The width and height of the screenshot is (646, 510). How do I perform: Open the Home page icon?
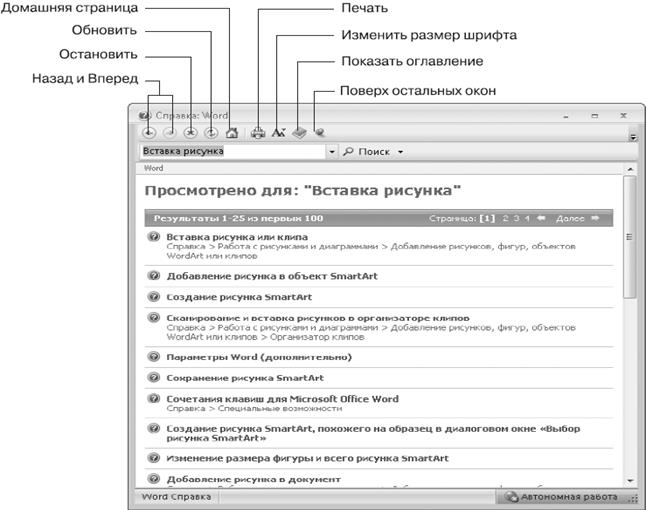[x=232, y=133]
